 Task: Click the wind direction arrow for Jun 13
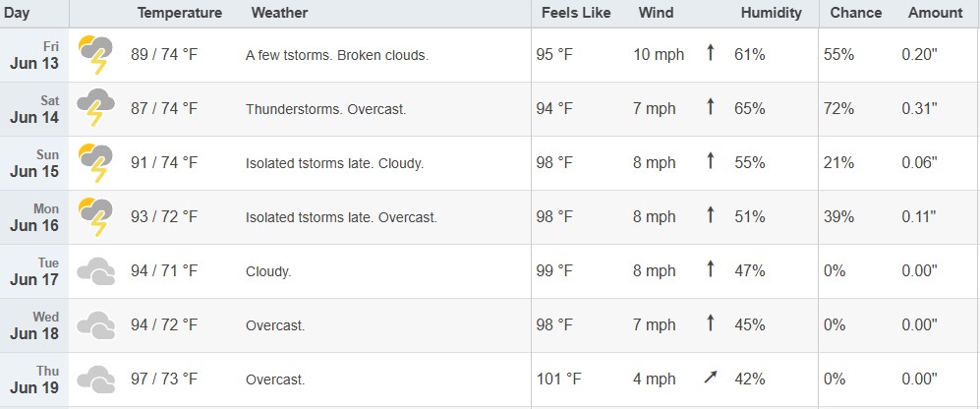tap(710, 53)
